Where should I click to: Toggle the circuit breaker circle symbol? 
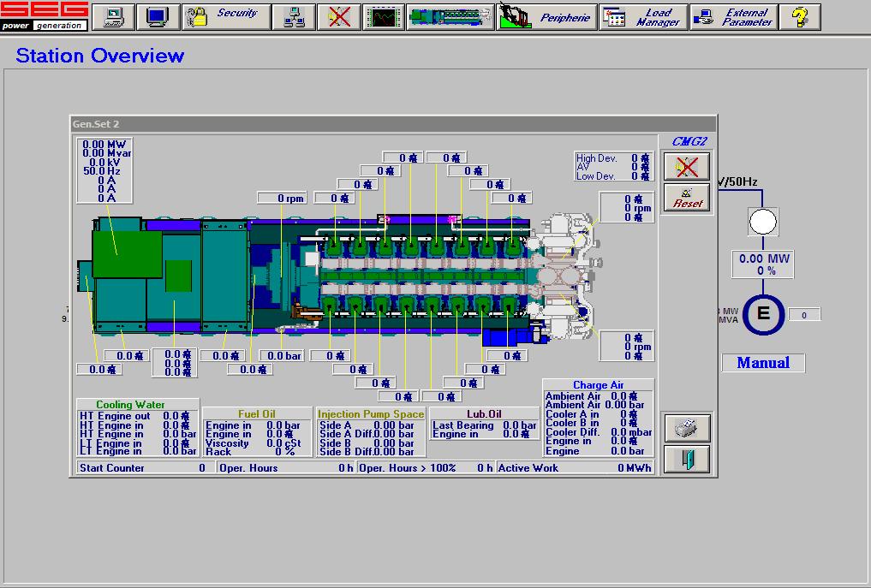pyautogui.click(x=763, y=223)
